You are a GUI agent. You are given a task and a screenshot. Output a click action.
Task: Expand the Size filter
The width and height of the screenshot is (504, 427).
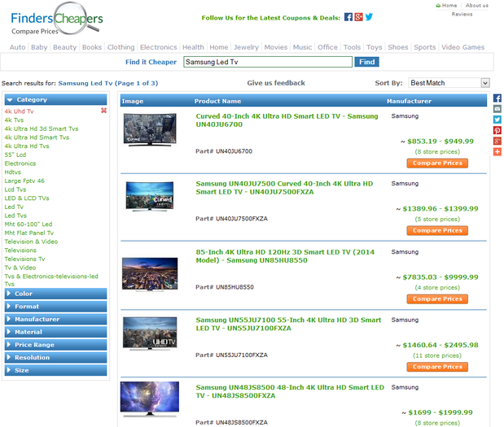click(55, 370)
